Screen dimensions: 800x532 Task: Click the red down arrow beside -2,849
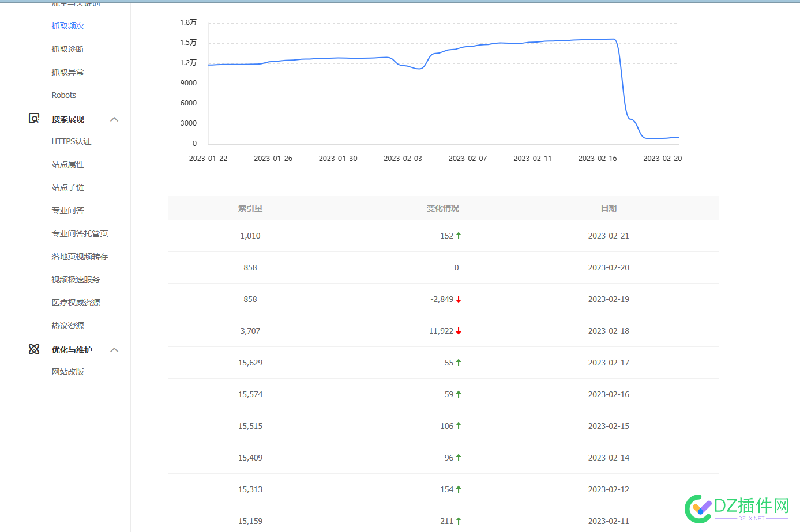tap(459, 299)
